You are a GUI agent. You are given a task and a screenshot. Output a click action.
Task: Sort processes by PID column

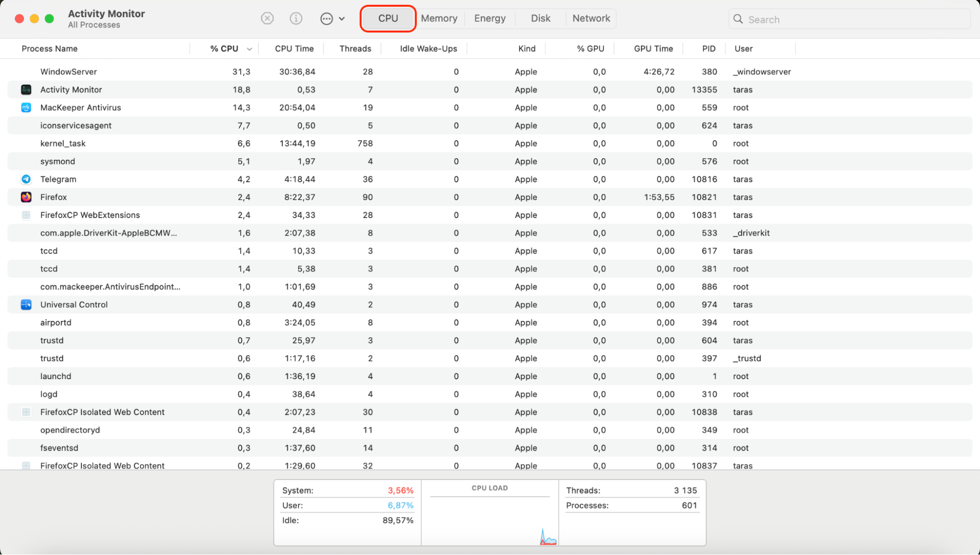coord(708,48)
